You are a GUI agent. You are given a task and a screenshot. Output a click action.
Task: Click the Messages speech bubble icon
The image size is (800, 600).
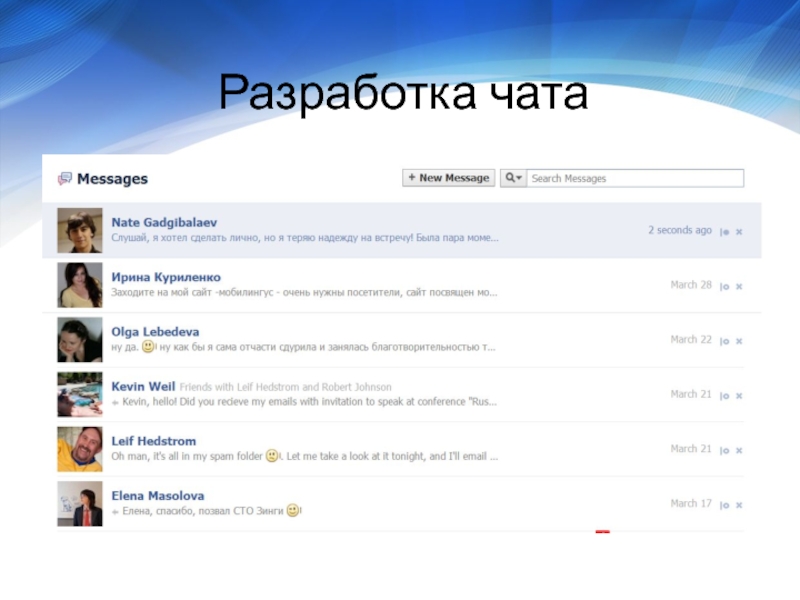coord(65,179)
